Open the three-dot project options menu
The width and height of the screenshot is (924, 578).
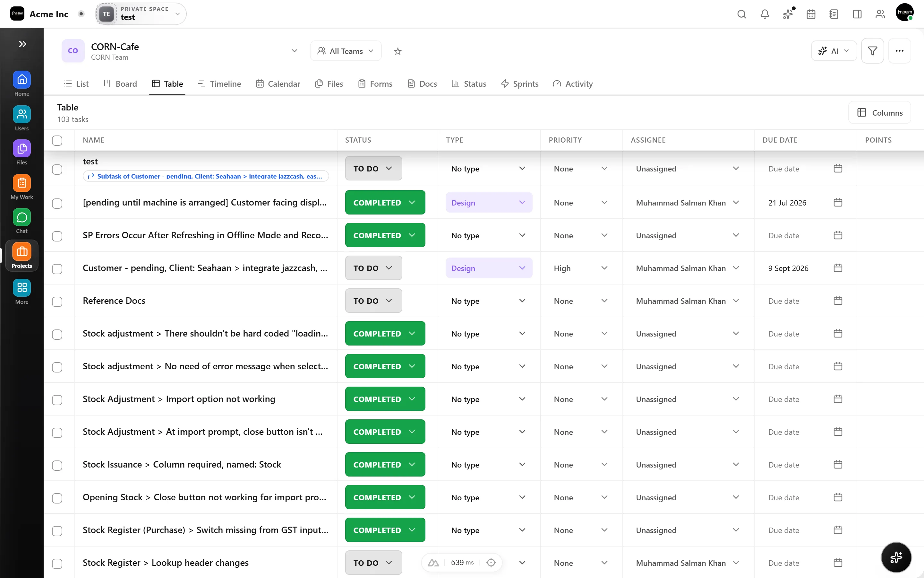pyautogui.click(x=899, y=51)
